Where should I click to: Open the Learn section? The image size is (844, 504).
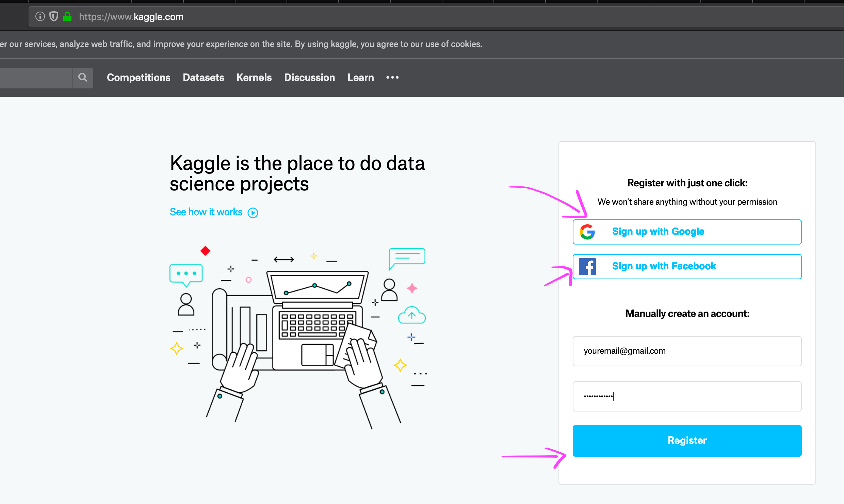pos(361,78)
